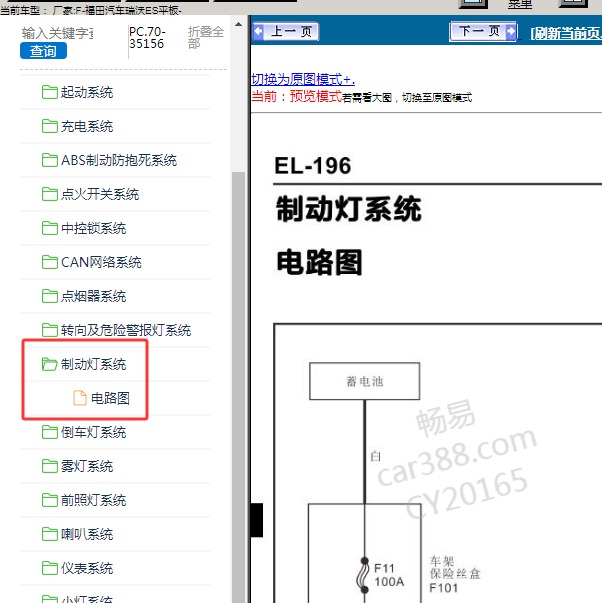The height and width of the screenshot is (603, 602).
Task: Expand the 雾灯系统 folder
Action: (x=87, y=466)
